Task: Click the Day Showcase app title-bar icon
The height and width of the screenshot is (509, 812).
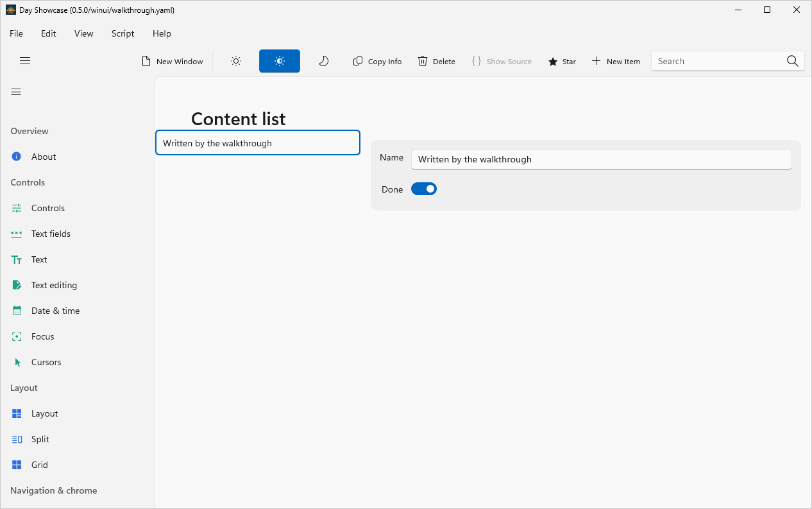Action: pyautogui.click(x=11, y=10)
